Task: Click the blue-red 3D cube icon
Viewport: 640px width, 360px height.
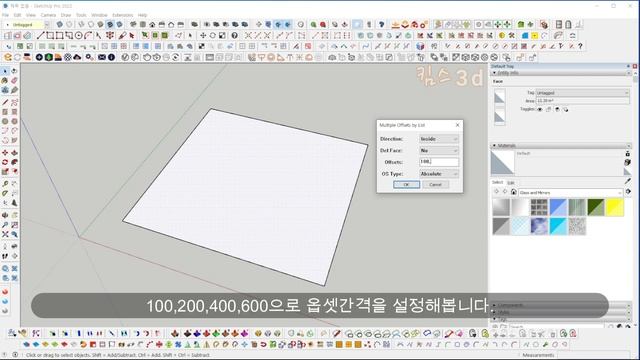Action: point(420,47)
